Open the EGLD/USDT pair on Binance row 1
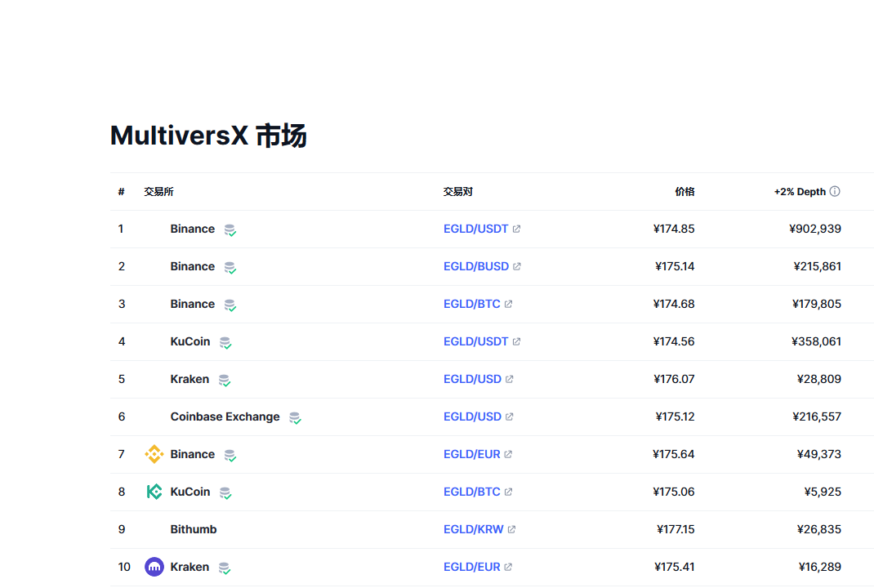 point(475,229)
